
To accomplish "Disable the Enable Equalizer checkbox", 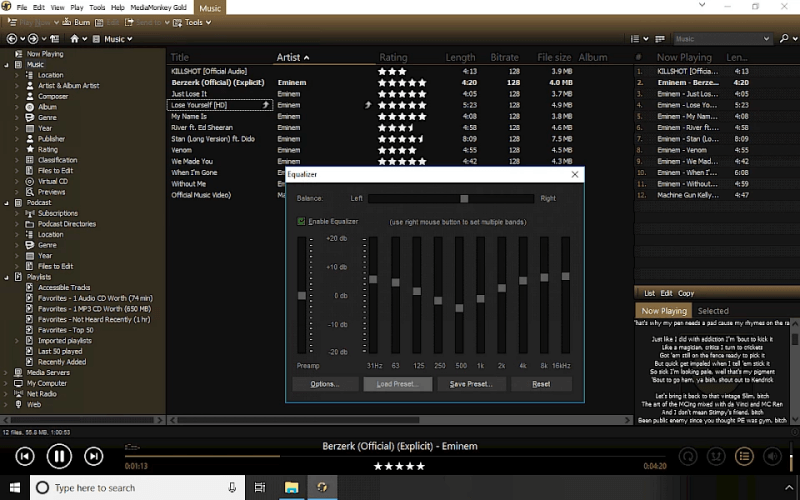I will pyautogui.click(x=301, y=221).
